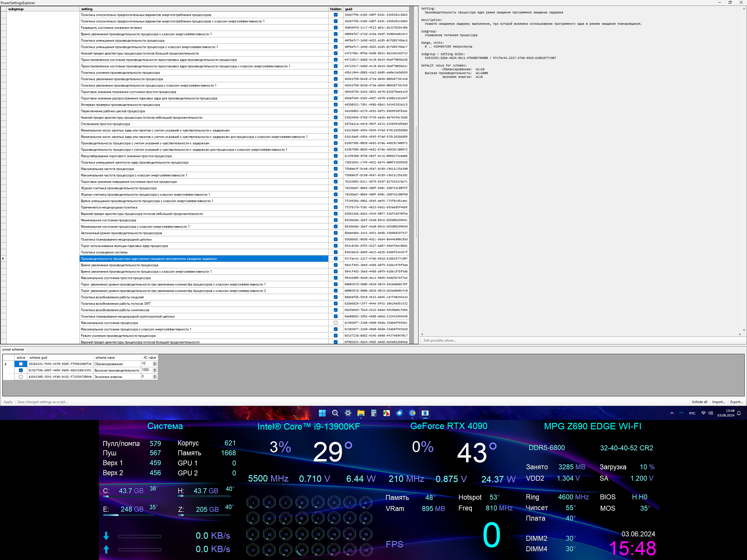Viewport: 747px width, 560px height.
Task: Open the taskbar search icon
Action: (335, 413)
